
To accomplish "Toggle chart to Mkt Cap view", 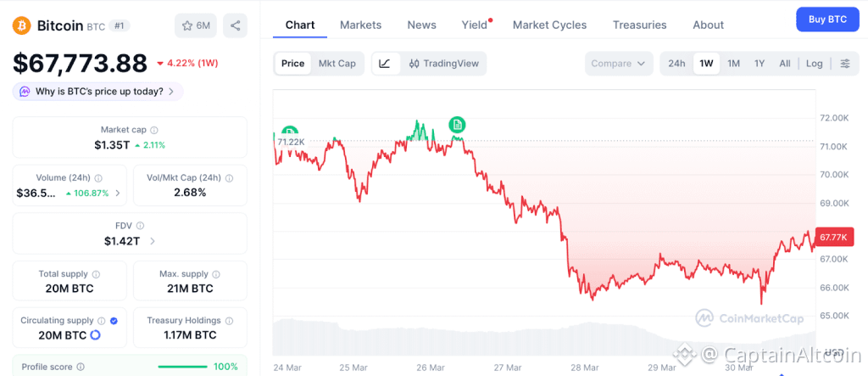I will (337, 64).
